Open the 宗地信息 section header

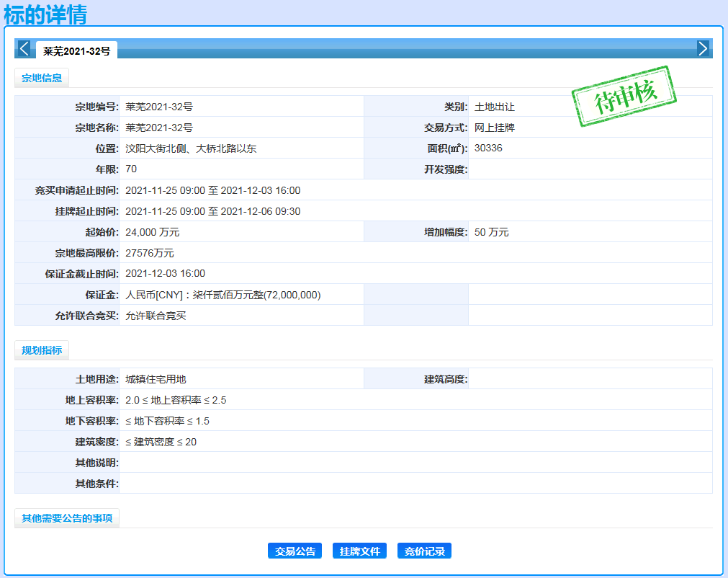(x=42, y=78)
